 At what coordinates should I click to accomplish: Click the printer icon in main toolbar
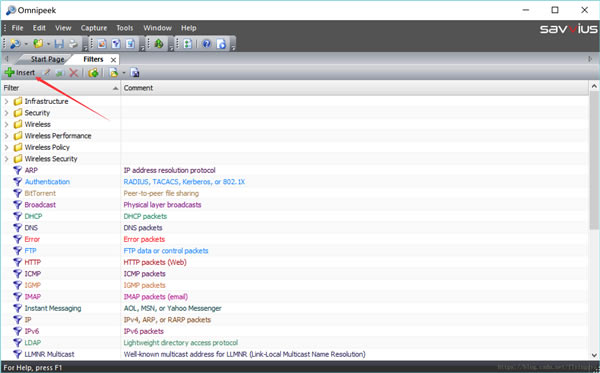pyautogui.click(x=73, y=44)
